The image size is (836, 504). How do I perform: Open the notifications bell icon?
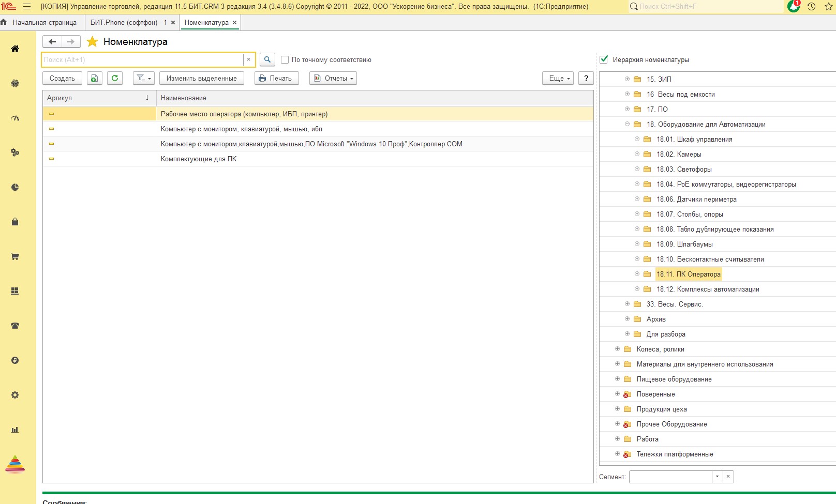click(793, 7)
